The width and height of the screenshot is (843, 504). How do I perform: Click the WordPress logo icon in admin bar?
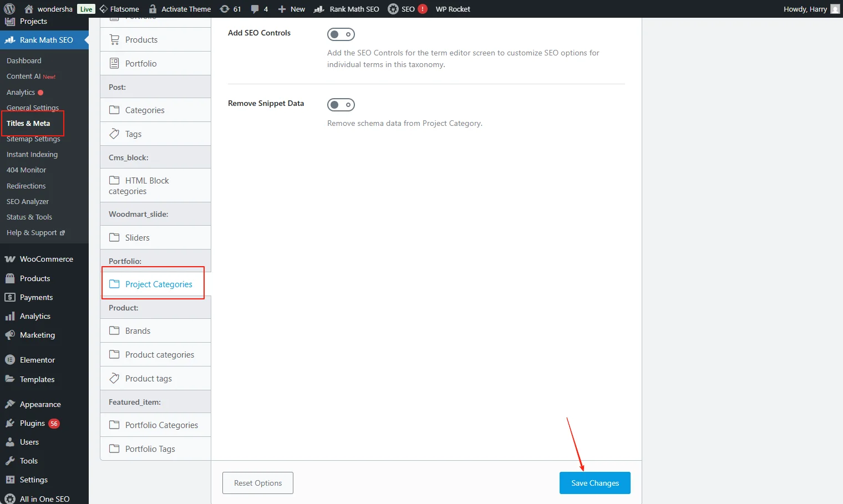(9, 9)
